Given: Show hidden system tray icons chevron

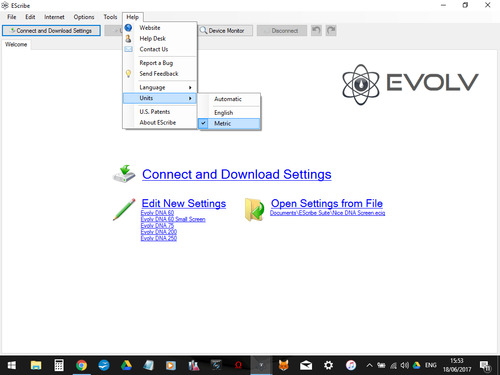Looking at the screenshot, I should [369, 365].
